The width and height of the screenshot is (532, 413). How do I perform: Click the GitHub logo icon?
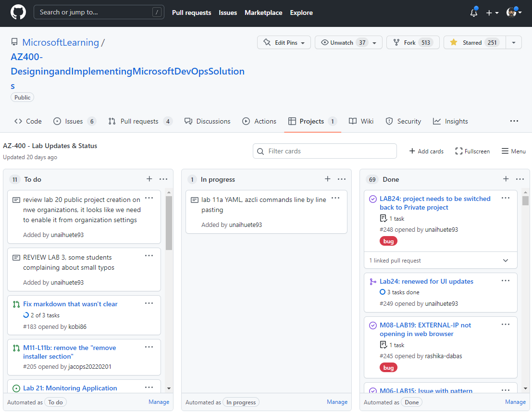18,13
